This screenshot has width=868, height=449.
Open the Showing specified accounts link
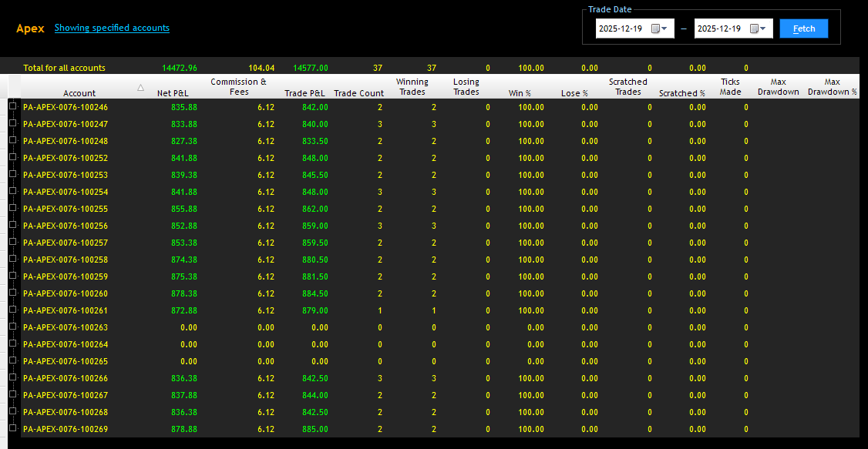[x=112, y=28]
